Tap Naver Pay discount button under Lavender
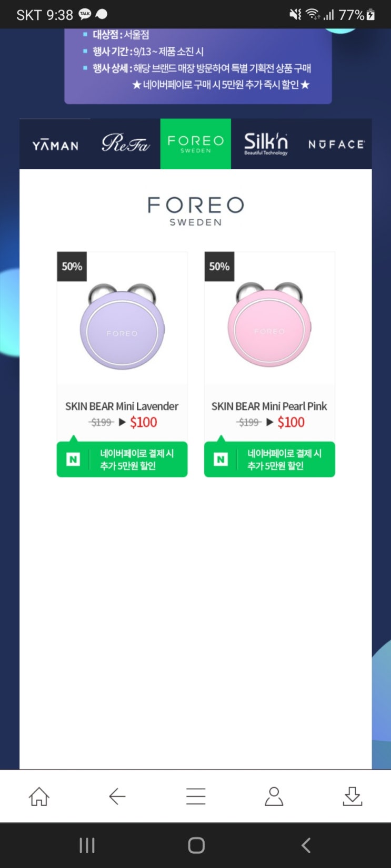Screen dimensions: 391x868 [122, 459]
